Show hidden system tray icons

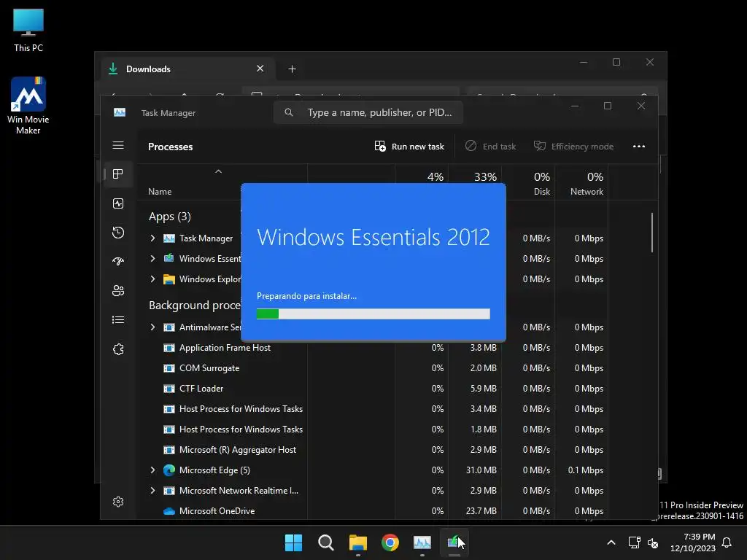[611, 542]
